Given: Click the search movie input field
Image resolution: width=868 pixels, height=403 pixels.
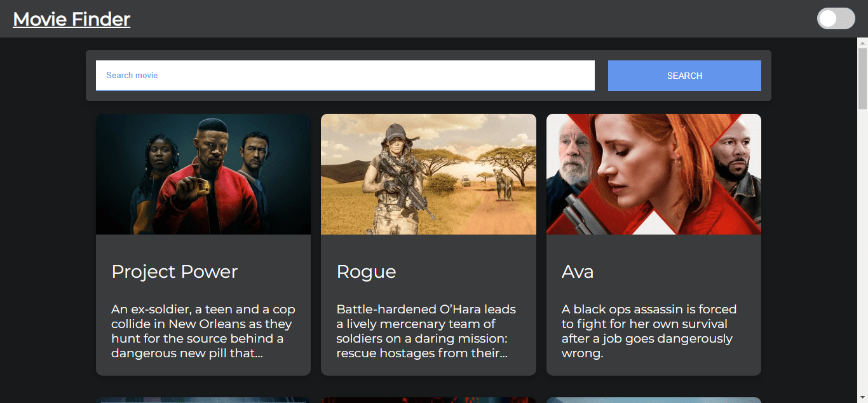Looking at the screenshot, I should 345,75.
